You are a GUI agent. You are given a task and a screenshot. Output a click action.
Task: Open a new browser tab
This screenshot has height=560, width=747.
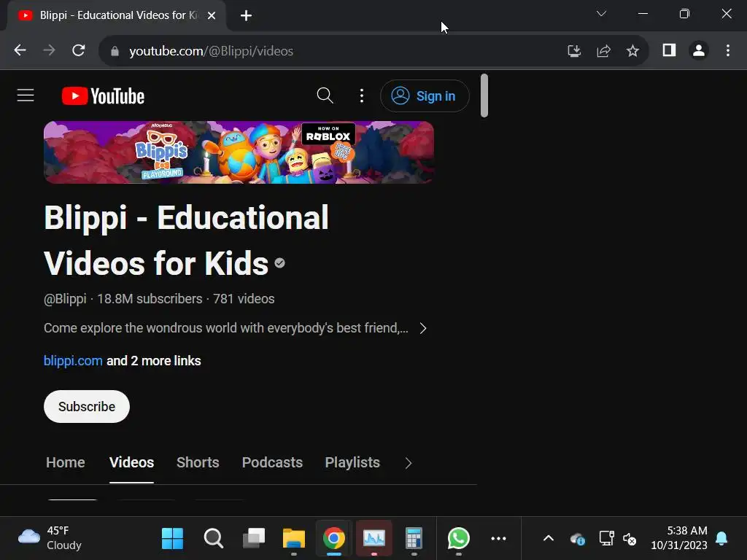246,16
